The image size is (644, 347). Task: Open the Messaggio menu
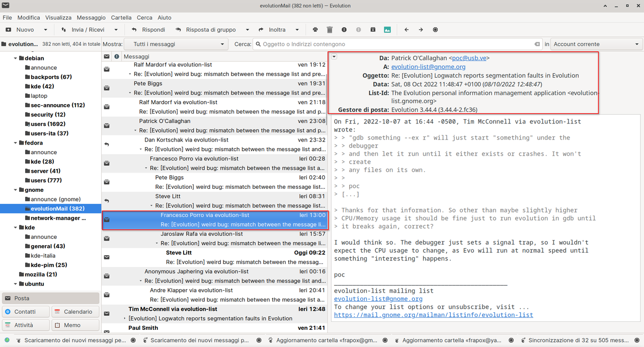tap(92, 18)
